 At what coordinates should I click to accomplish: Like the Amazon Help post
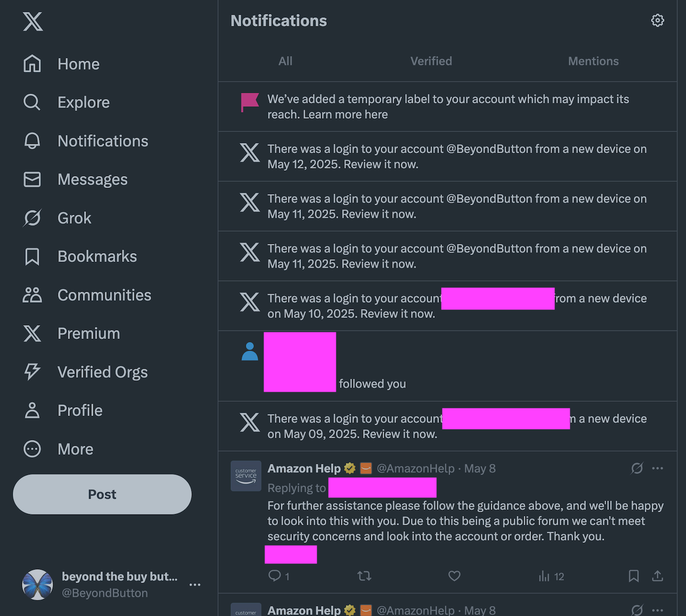454,576
